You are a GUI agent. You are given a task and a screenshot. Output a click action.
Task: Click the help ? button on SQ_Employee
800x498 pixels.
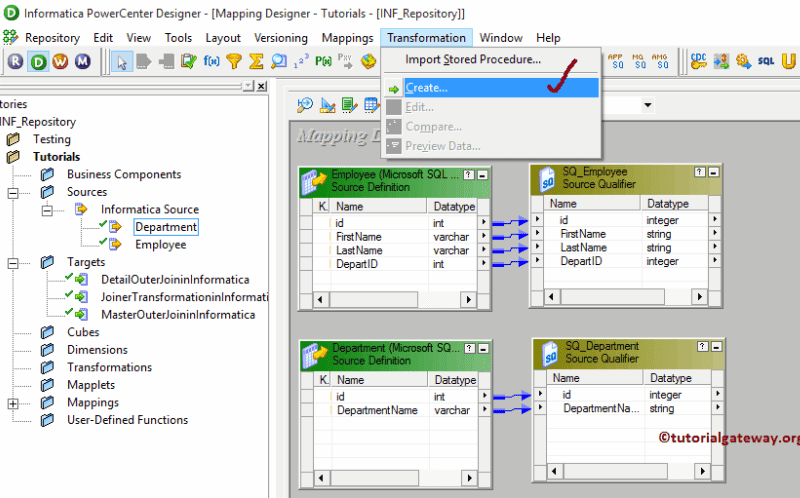tap(700, 172)
